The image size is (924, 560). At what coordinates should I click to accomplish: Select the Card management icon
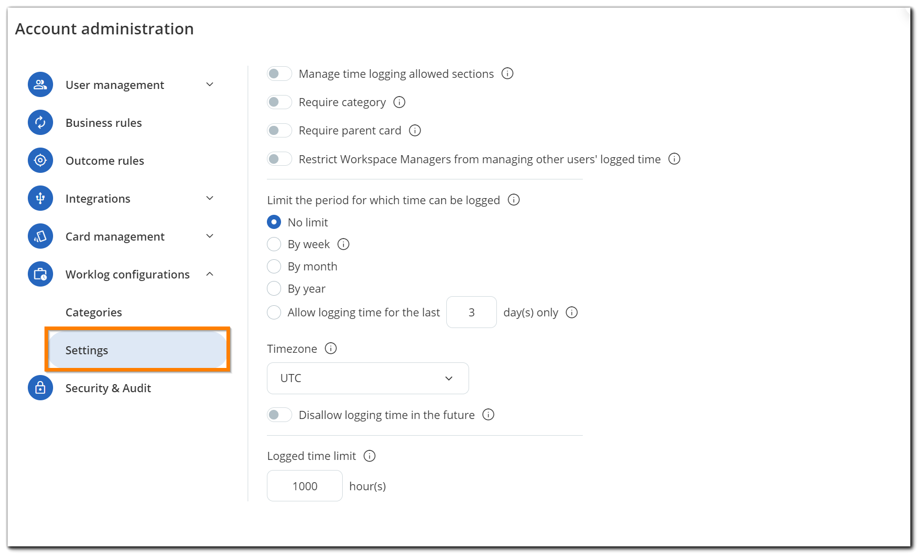coord(40,236)
